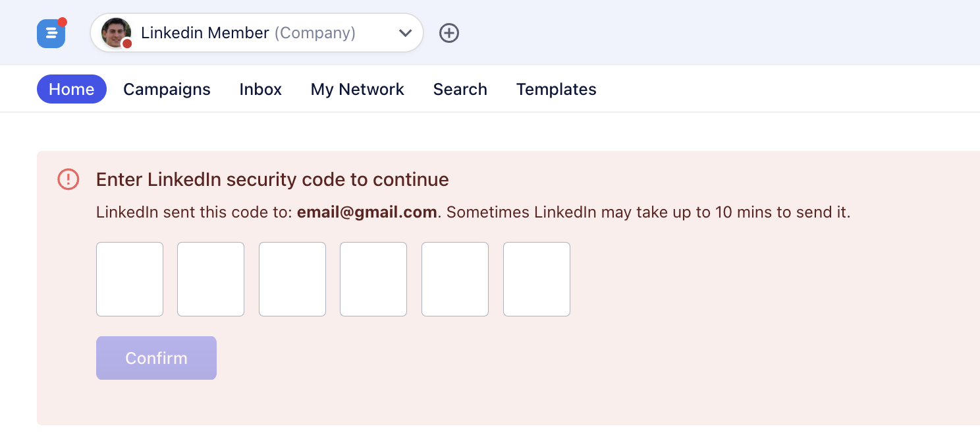Click the blue app logo icon
This screenshot has width=980, height=447.
click(x=51, y=34)
